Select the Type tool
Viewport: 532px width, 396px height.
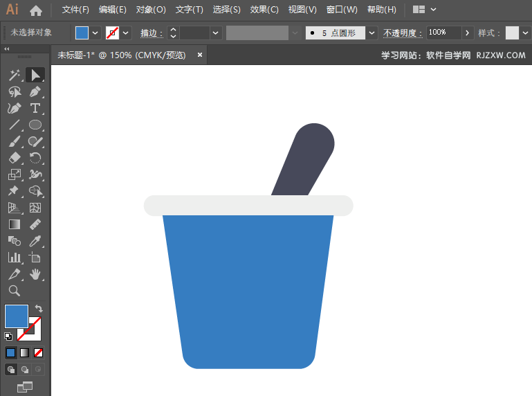click(x=35, y=108)
